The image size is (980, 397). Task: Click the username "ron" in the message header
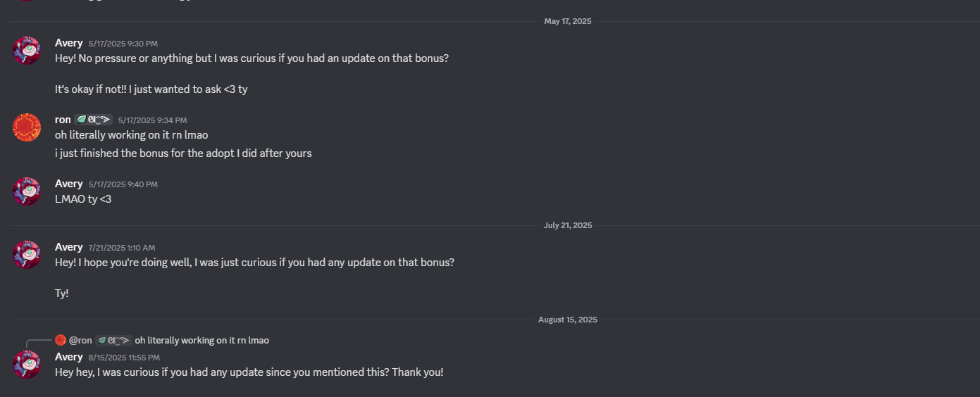click(63, 120)
